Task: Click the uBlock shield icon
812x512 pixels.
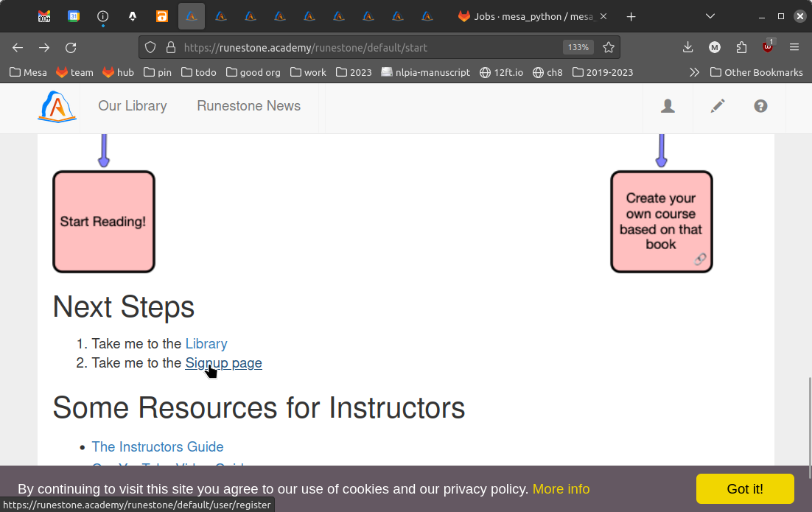Action: (768, 47)
